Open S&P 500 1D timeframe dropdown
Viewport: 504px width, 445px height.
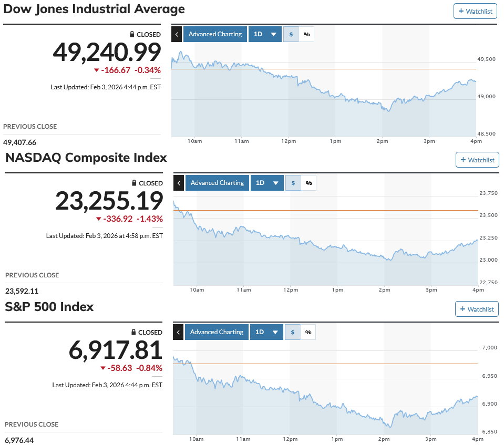266,332
